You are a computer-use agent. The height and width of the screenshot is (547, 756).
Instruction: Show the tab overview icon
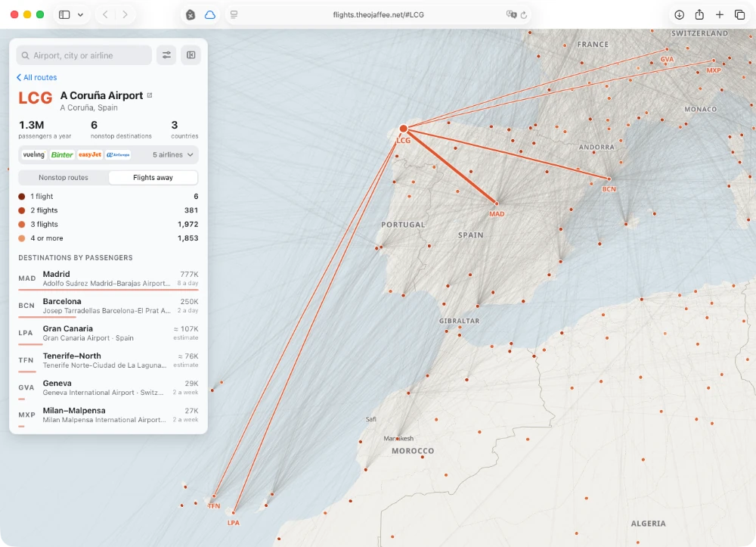tap(739, 14)
